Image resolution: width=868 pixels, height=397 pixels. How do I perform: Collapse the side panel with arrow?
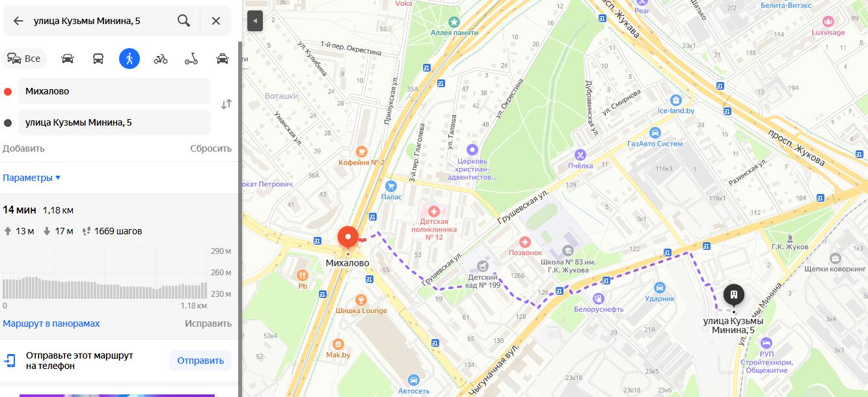(254, 21)
